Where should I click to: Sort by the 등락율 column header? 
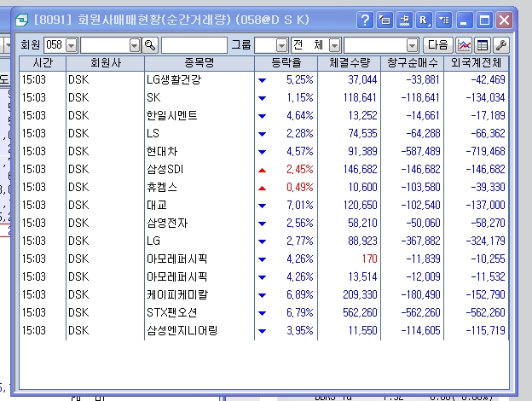286,63
